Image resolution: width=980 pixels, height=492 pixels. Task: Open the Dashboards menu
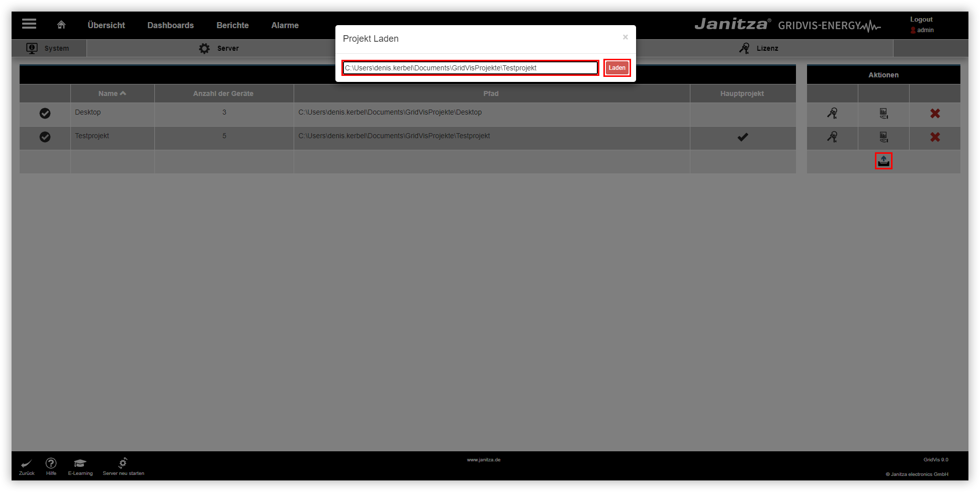170,25
